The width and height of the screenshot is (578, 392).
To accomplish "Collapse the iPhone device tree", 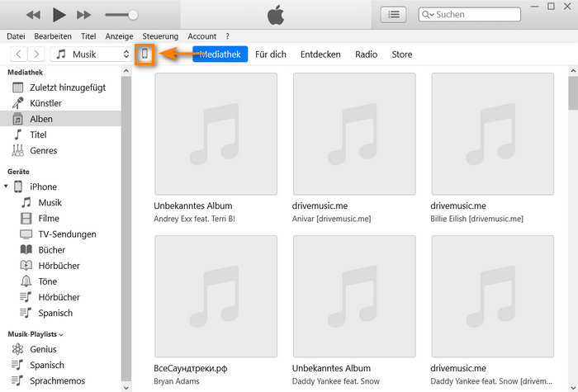I will click(x=6, y=187).
